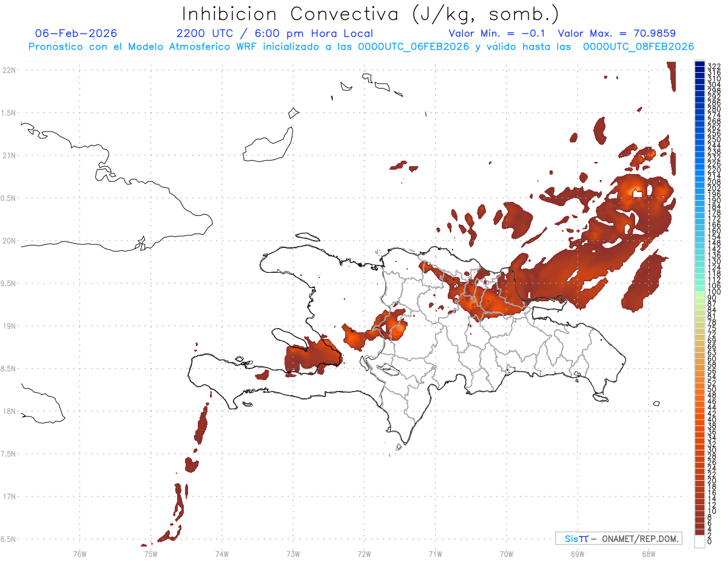Click the 'Valor Min. = -0.1' reading
Viewport: 728px width, 562px height.
click(497, 34)
